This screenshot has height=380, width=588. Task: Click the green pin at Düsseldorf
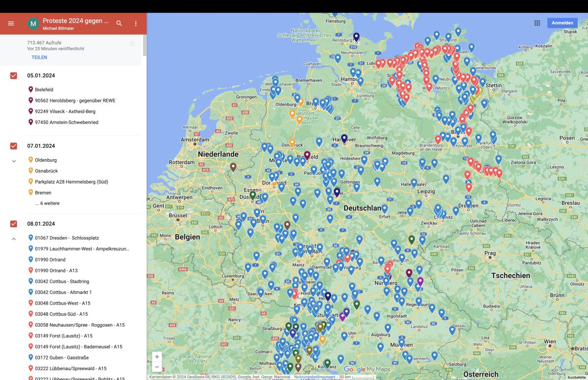252,195
